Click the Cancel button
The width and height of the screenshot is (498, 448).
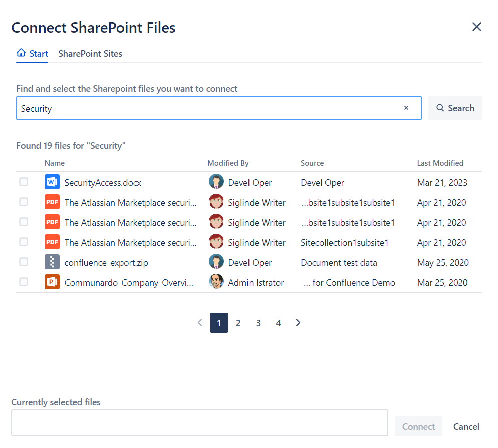pyautogui.click(x=466, y=427)
